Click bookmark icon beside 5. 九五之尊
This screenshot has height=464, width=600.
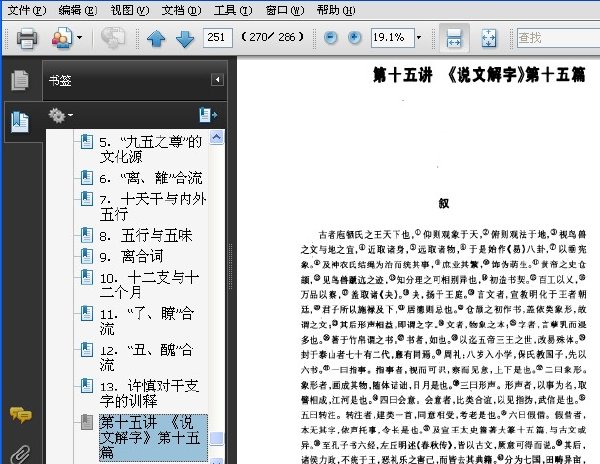(x=86, y=142)
